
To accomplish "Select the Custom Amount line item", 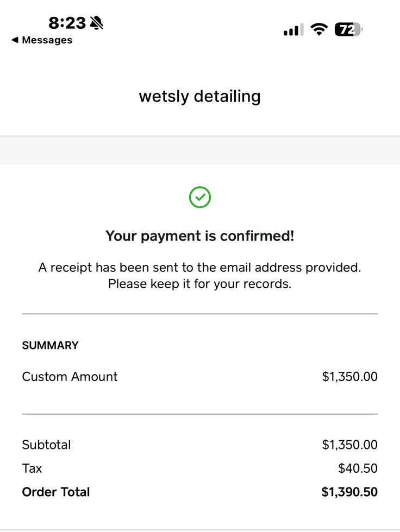I will pos(70,377).
